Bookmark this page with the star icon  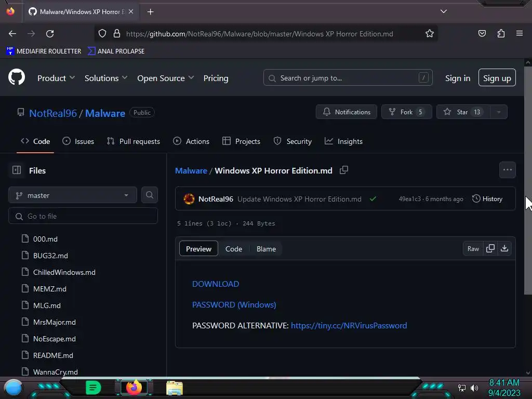click(430, 34)
